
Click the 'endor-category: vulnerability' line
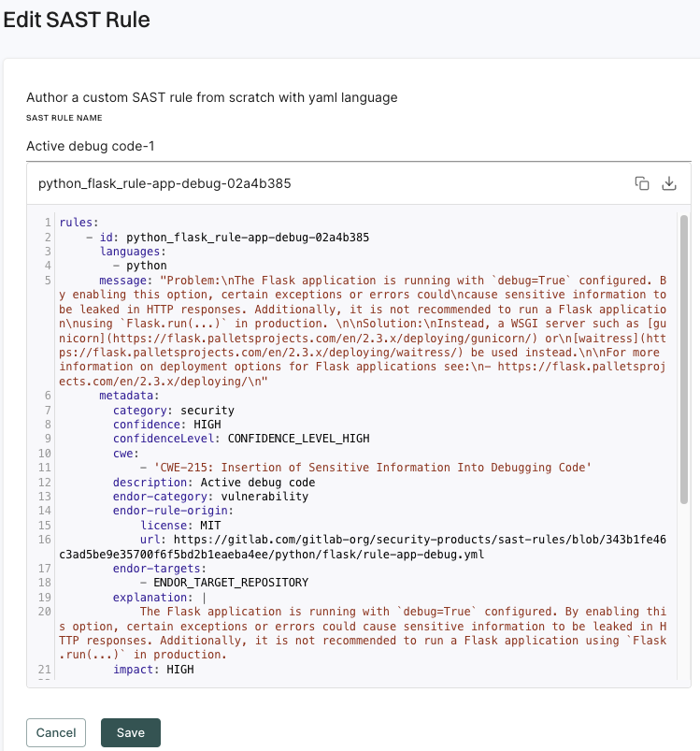[210, 497]
